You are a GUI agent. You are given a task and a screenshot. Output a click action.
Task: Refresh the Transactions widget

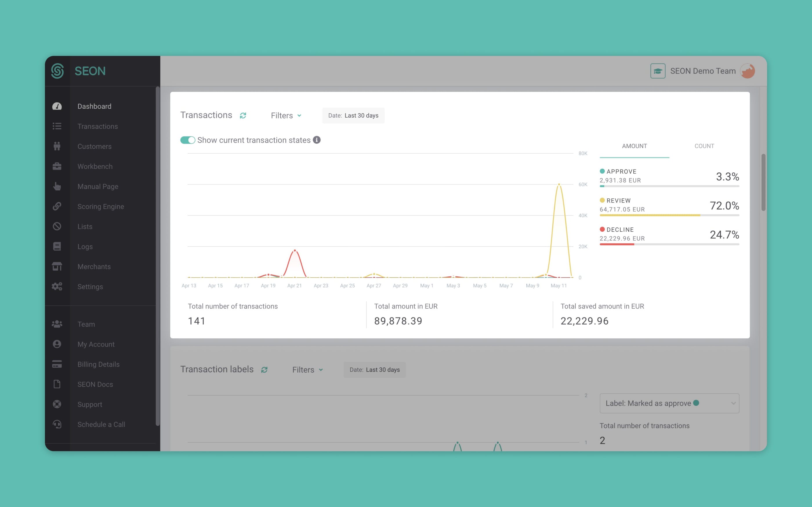243,116
